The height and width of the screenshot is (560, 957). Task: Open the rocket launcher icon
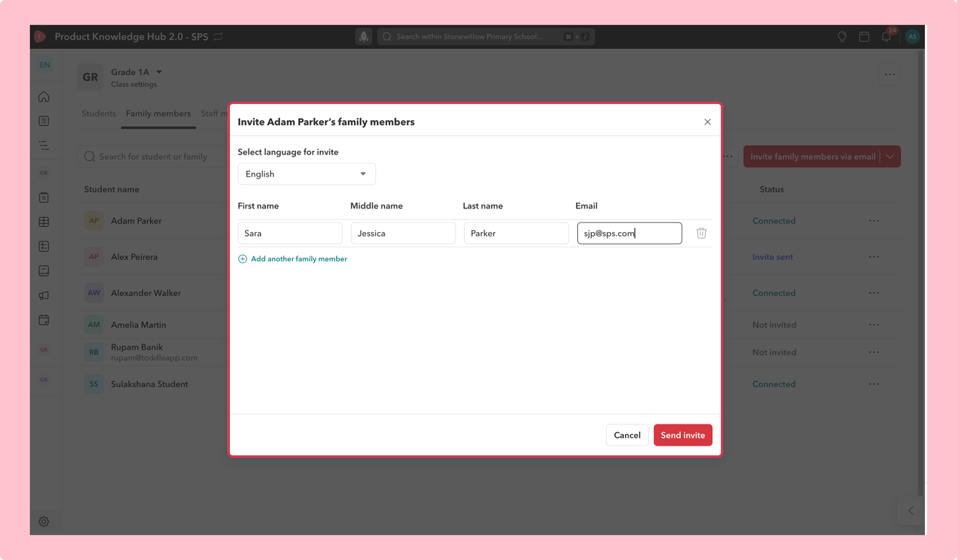pyautogui.click(x=363, y=36)
